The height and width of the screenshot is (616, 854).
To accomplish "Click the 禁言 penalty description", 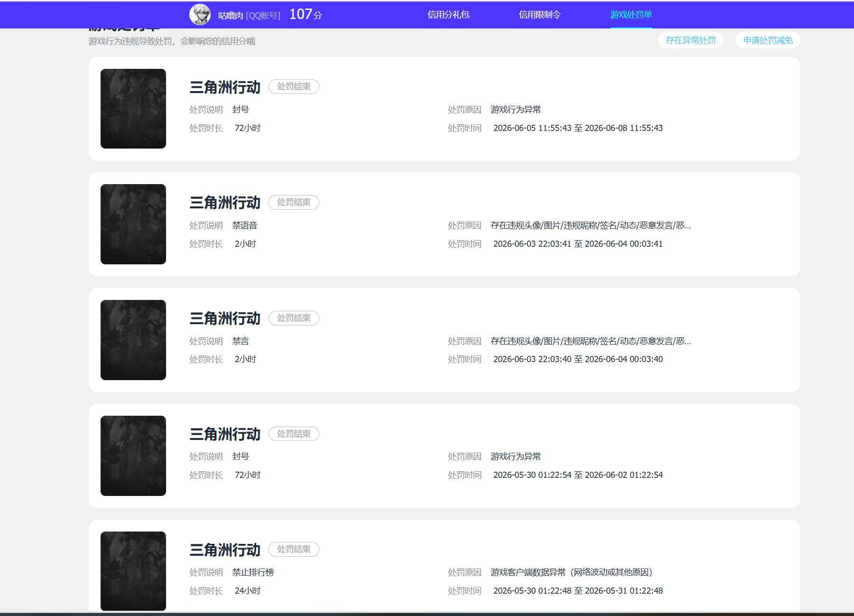I will pyautogui.click(x=241, y=341).
